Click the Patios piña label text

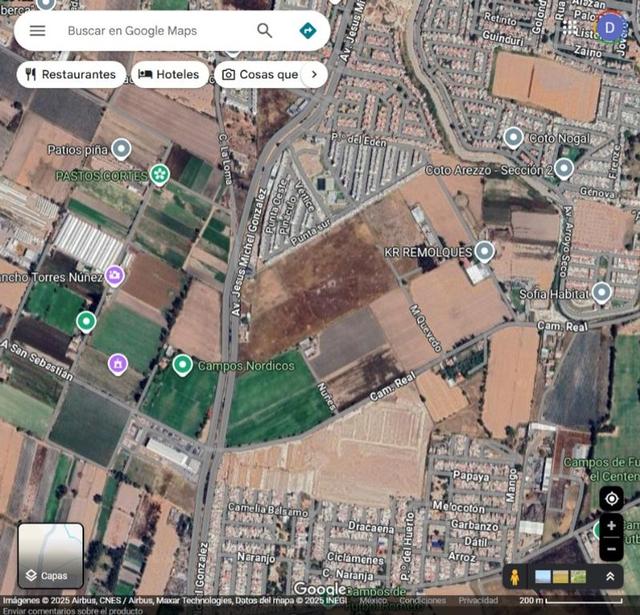tap(78, 150)
